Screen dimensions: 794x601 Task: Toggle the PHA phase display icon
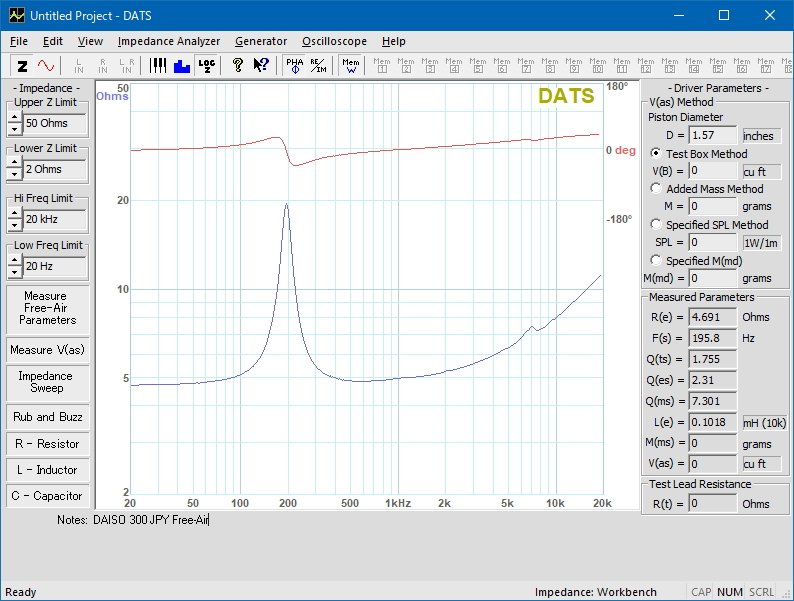point(294,65)
